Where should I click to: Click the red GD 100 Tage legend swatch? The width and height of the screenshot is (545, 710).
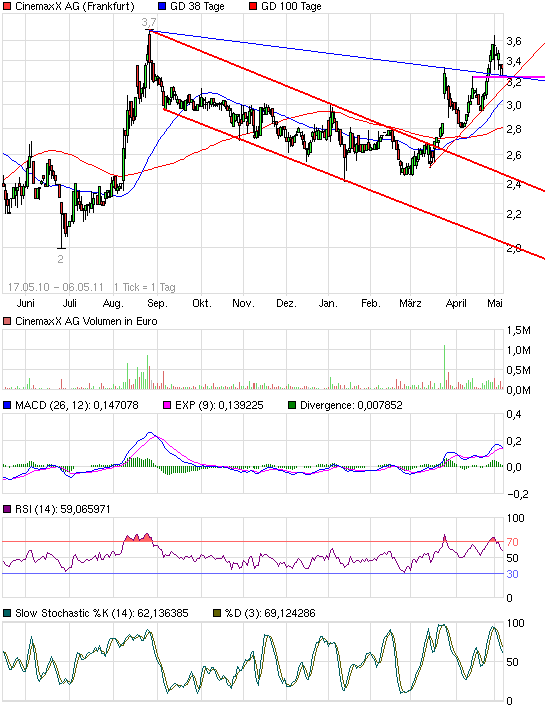point(253,6)
